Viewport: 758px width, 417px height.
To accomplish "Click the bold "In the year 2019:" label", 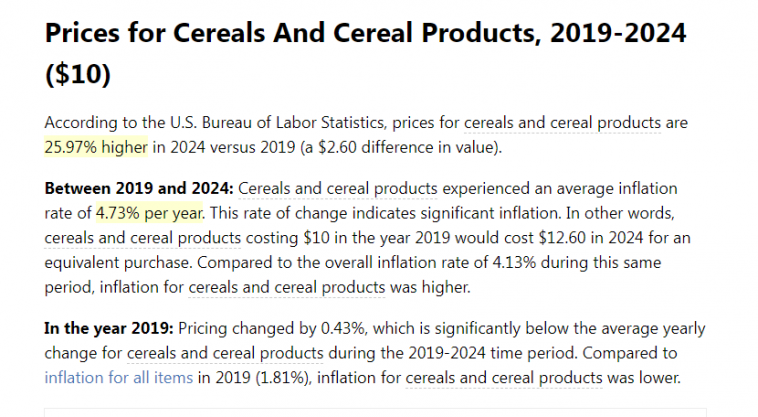I will (111, 328).
